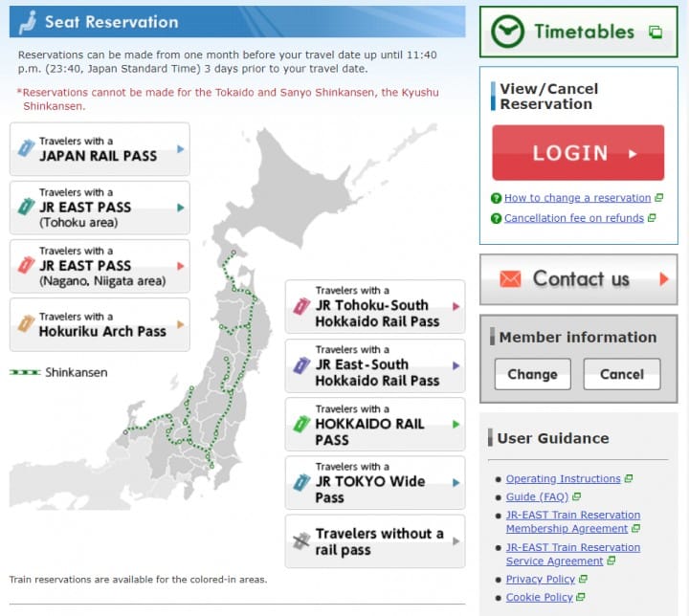Viewport: 689px width, 616px height.
Task: Click the green ticket icon for JR EAST PASS Tohoku
Action: click(26, 207)
